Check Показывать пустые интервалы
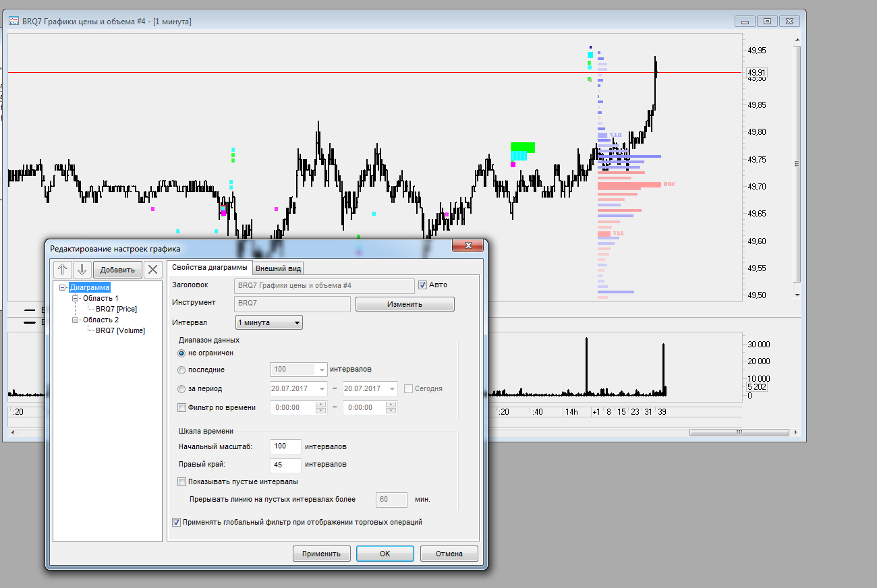 (181, 481)
